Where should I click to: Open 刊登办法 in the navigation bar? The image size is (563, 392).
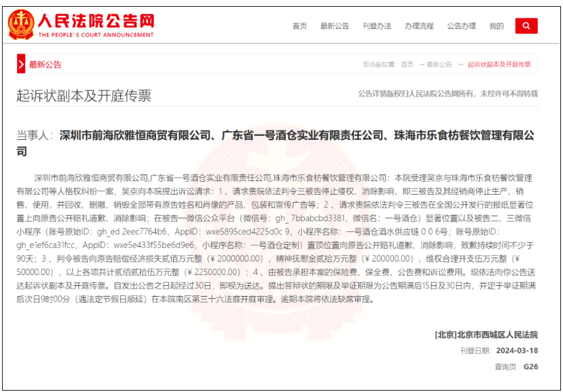(376, 26)
